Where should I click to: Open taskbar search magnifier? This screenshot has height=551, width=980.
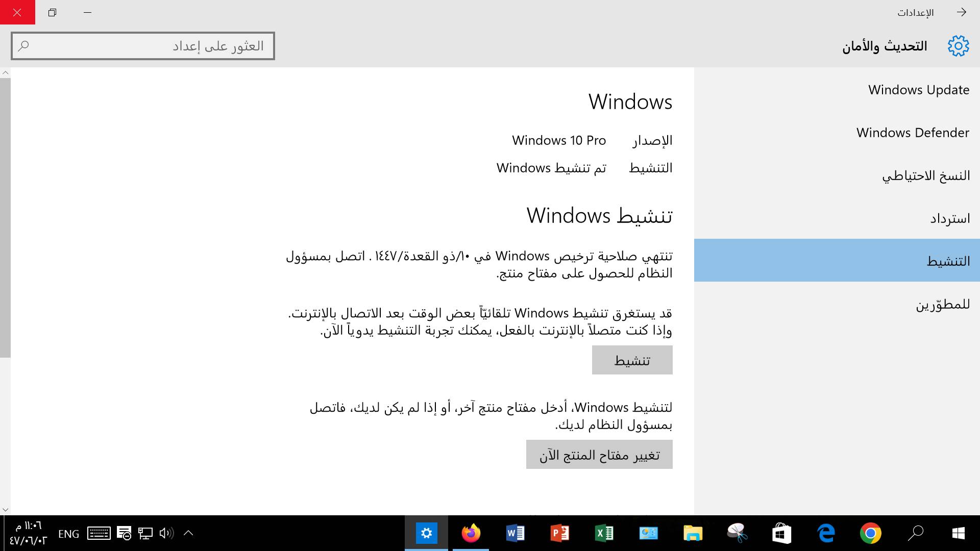(915, 533)
